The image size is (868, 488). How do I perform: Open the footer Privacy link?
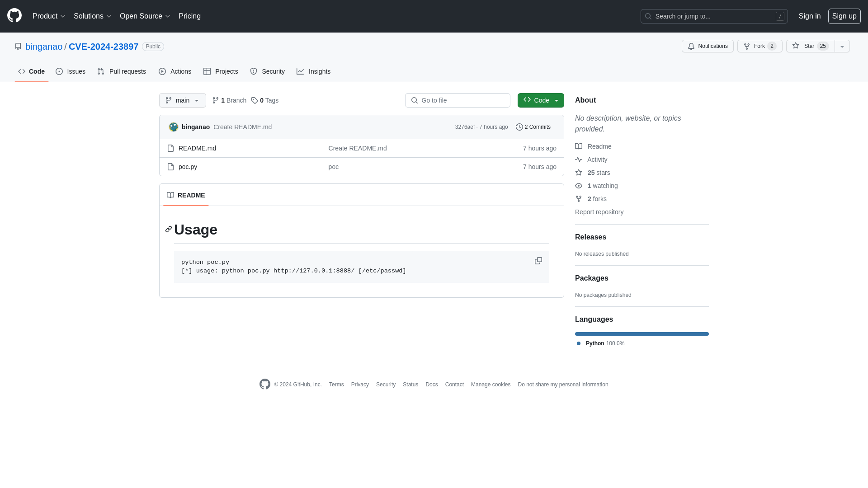pyautogui.click(x=360, y=385)
